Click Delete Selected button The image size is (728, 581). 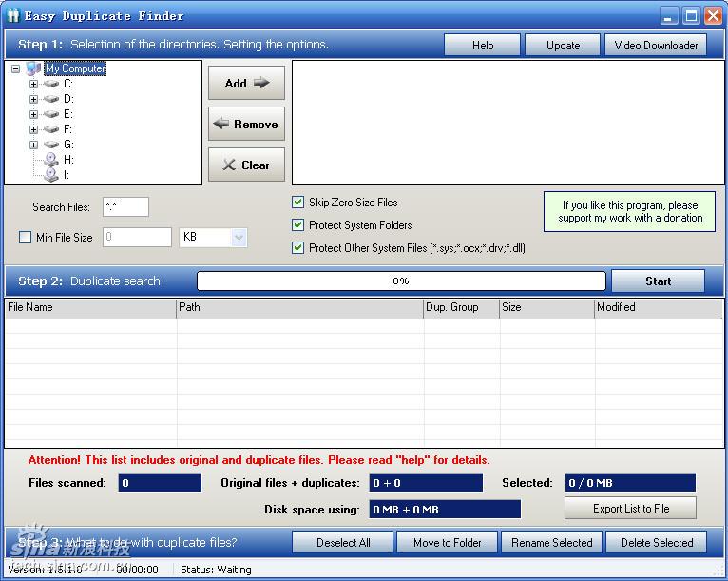(x=657, y=542)
